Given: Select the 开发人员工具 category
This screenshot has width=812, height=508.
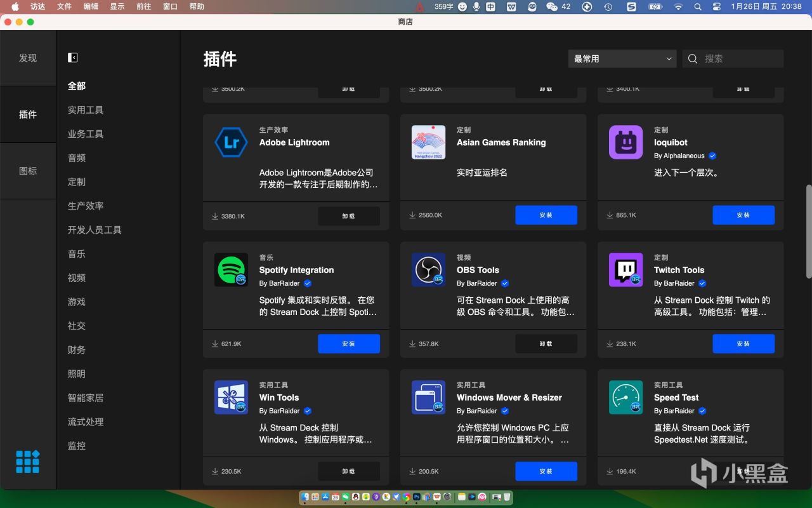Looking at the screenshot, I should click(x=95, y=230).
